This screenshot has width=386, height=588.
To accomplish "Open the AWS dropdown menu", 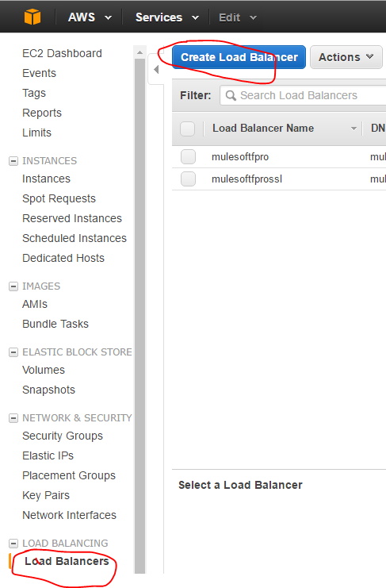I will point(90,17).
